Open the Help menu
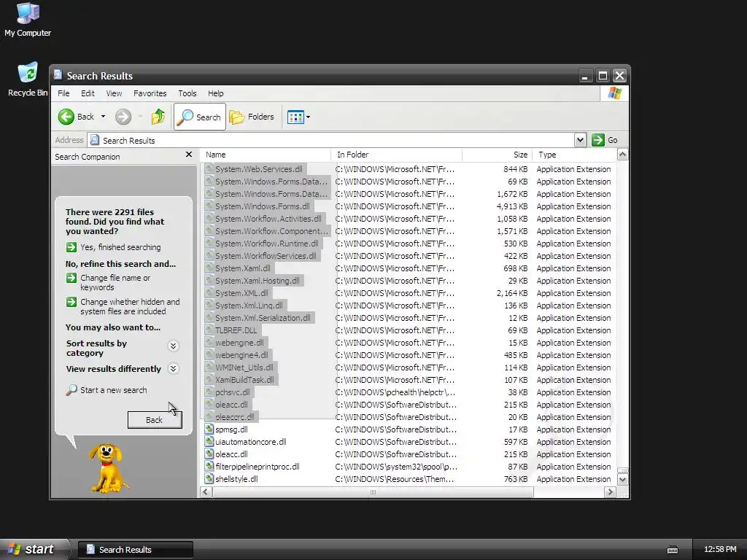This screenshot has height=560, width=747. [x=215, y=93]
